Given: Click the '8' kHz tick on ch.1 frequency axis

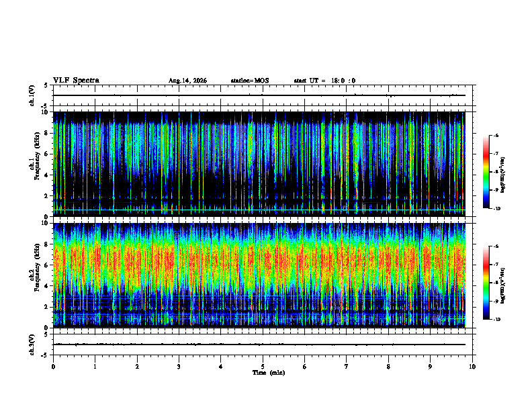Looking at the screenshot, I should [47, 133].
